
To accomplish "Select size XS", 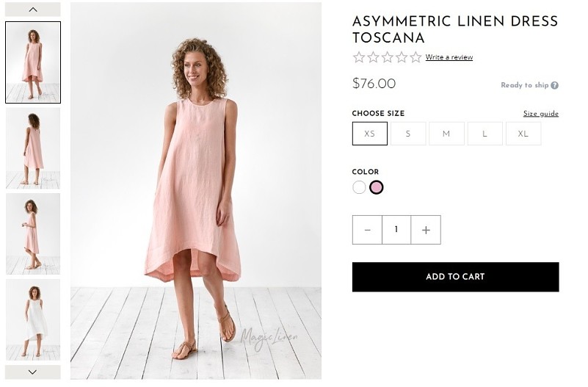I will (370, 134).
